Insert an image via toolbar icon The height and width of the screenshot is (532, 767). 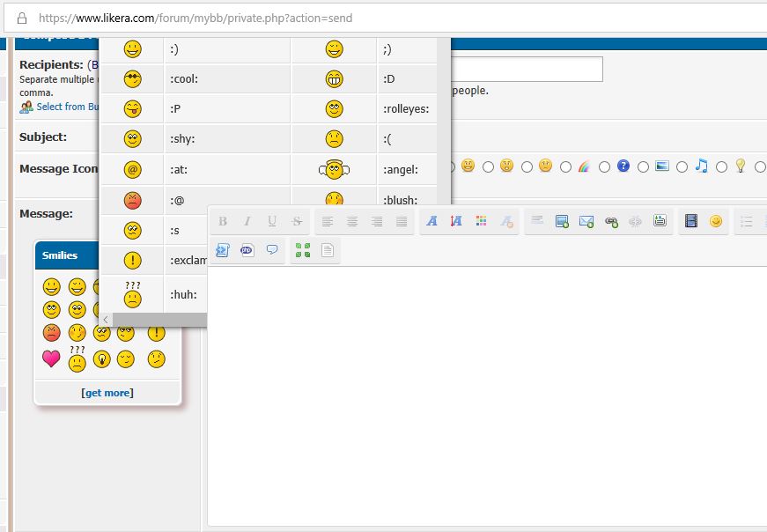pos(562,222)
